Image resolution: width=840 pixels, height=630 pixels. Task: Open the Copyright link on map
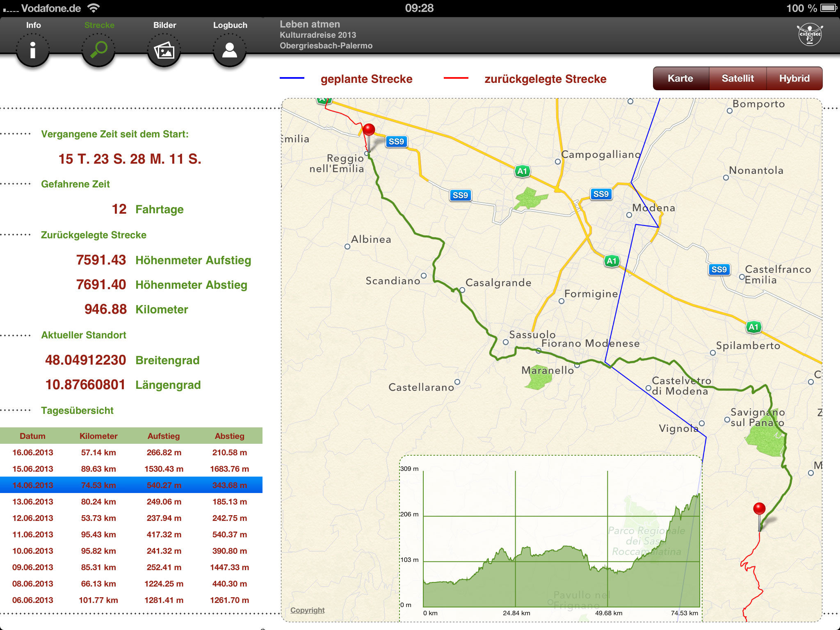click(307, 610)
